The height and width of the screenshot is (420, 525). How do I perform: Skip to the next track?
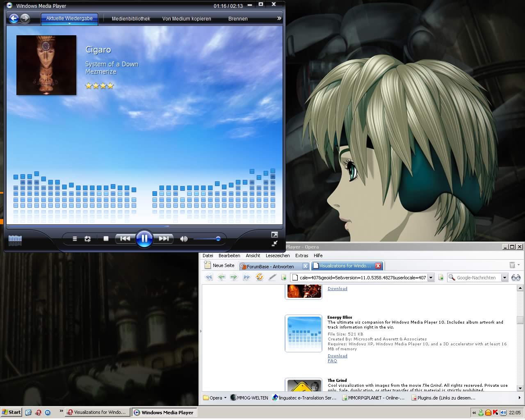click(x=164, y=239)
